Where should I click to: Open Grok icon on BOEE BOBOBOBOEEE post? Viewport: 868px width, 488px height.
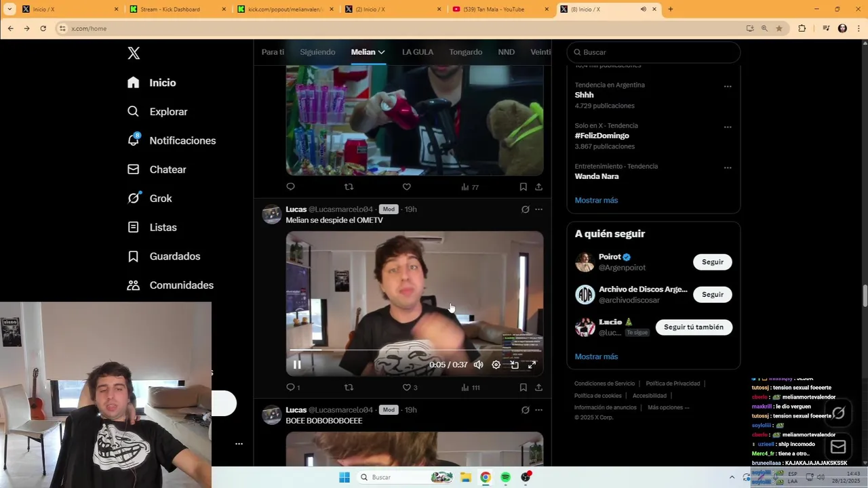click(525, 410)
